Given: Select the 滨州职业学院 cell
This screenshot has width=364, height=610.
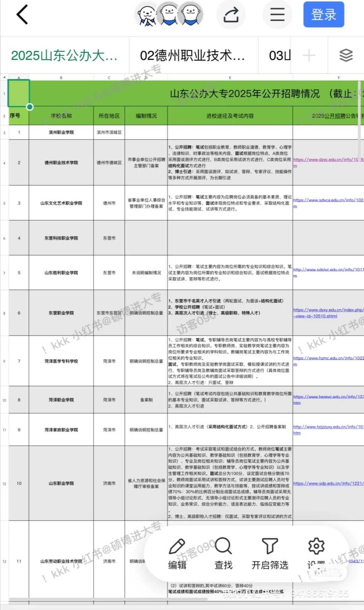Looking at the screenshot, I should click(61, 132).
